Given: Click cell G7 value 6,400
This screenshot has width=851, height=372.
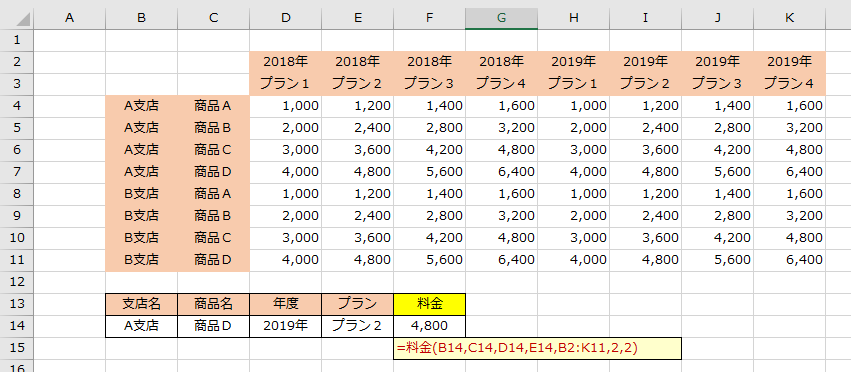Looking at the screenshot, I should pyautogui.click(x=501, y=172).
